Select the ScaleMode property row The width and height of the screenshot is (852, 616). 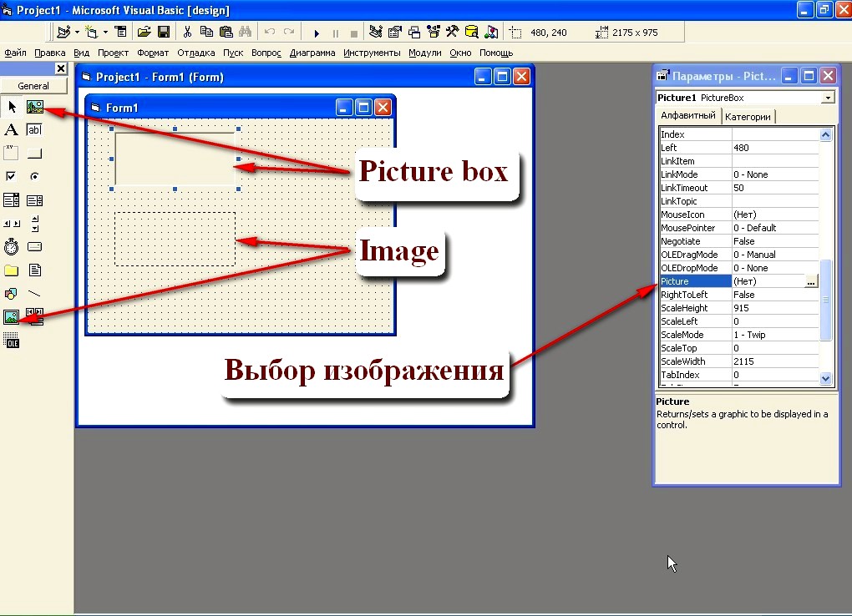[x=739, y=335]
